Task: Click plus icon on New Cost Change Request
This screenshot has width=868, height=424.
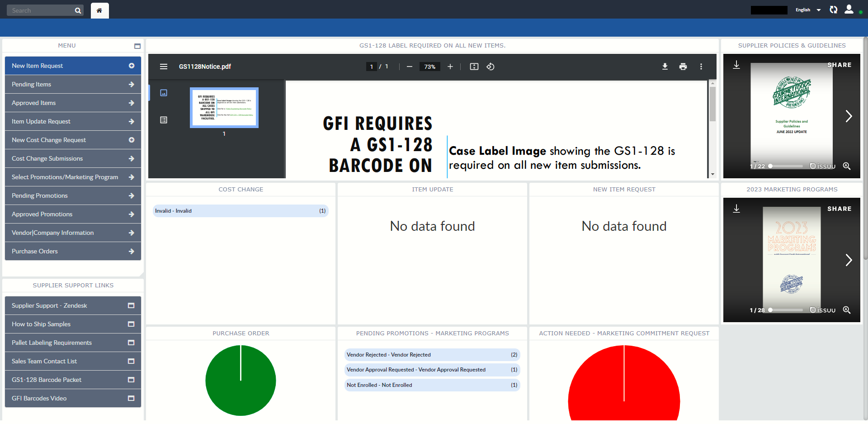Action: pyautogui.click(x=132, y=140)
